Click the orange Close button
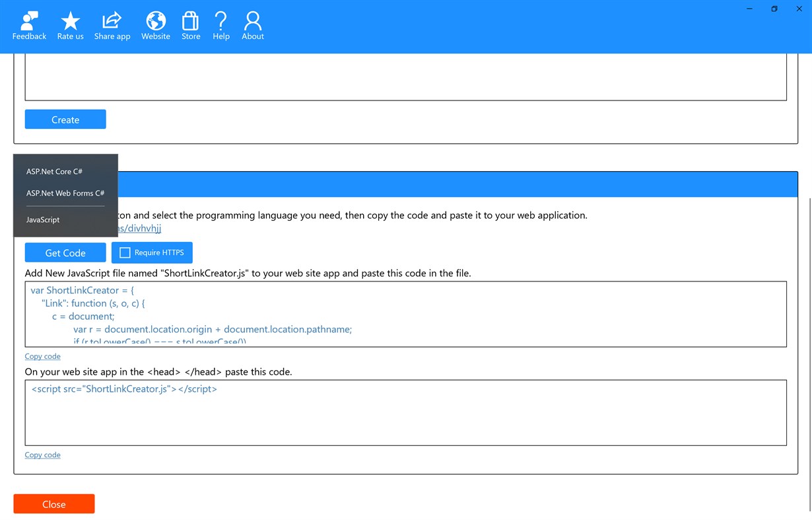Screen dimensions: 812x520 click(x=54, y=504)
